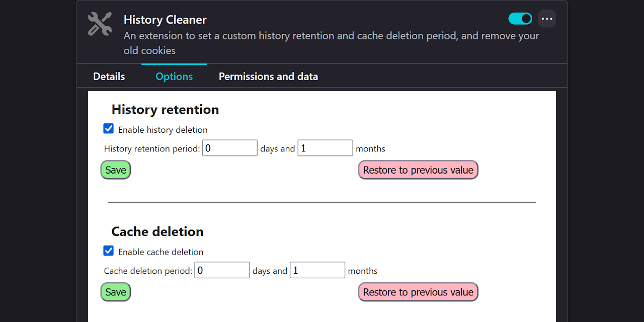Viewport: 644px width, 322px height.
Task: Save the history retention settings
Action: pyautogui.click(x=116, y=170)
